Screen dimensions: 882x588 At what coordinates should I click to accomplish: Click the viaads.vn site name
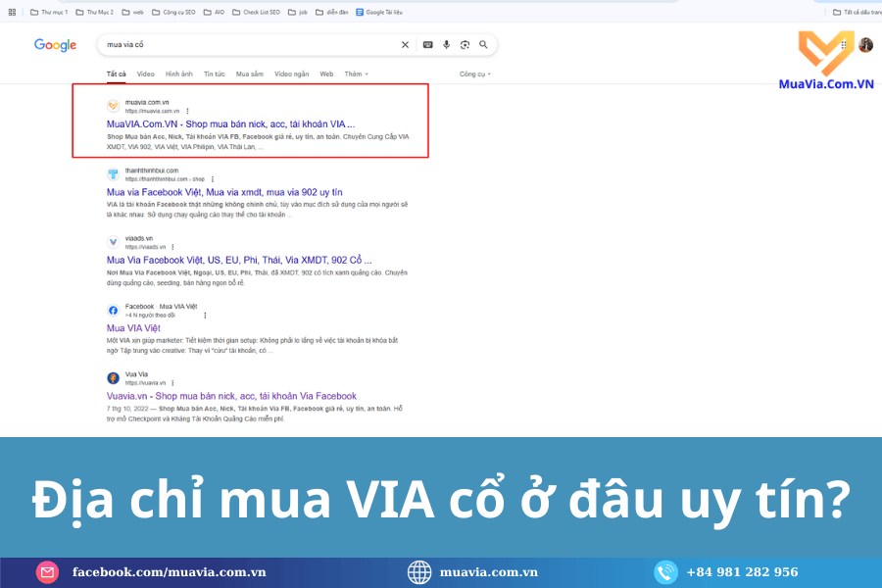[139, 238]
